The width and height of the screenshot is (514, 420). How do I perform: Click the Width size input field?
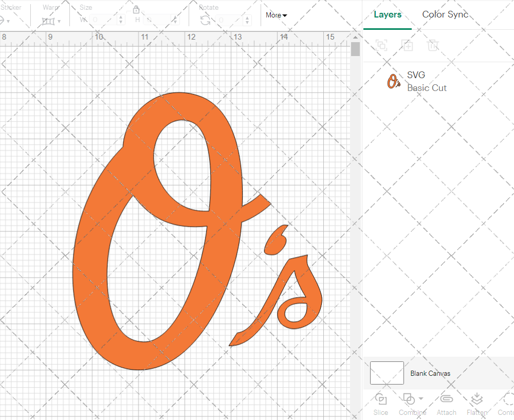pyautogui.click(x=103, y=20)
